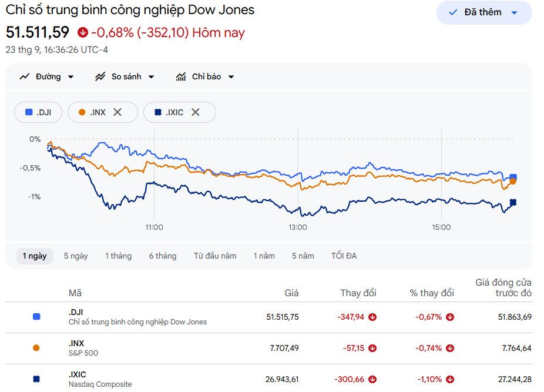544x392 pixels.
Task: Click the red down arrow beside -0,68%
Action: click(x=83, y=32)
